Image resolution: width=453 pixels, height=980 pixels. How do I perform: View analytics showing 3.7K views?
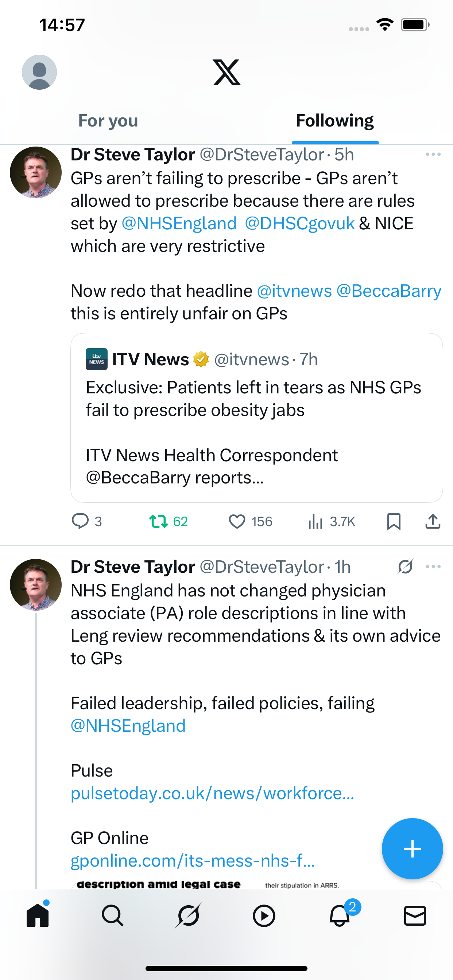[315, 521]
